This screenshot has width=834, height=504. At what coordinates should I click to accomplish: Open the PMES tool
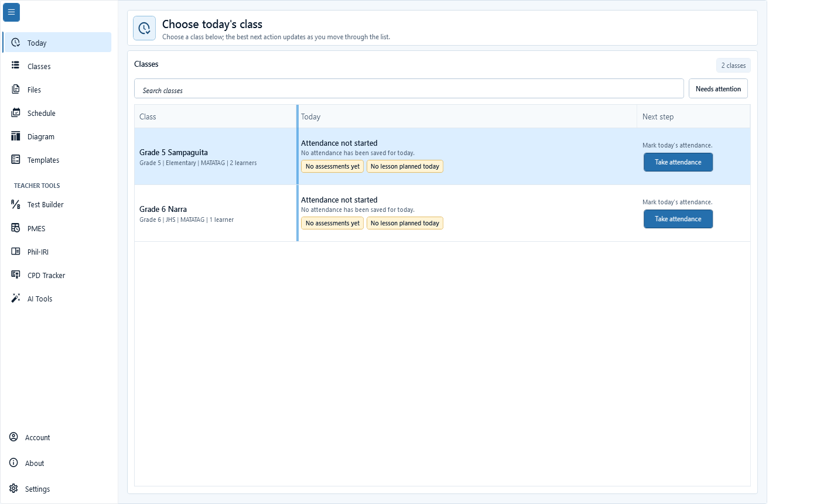click(57, 228)
